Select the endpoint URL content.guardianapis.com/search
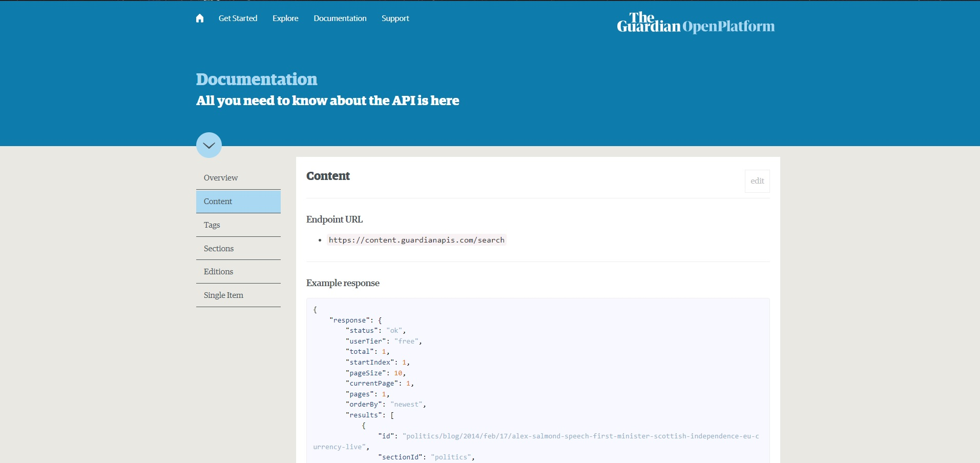This screenshot has width=980, height=463. (x=415, y=239)
